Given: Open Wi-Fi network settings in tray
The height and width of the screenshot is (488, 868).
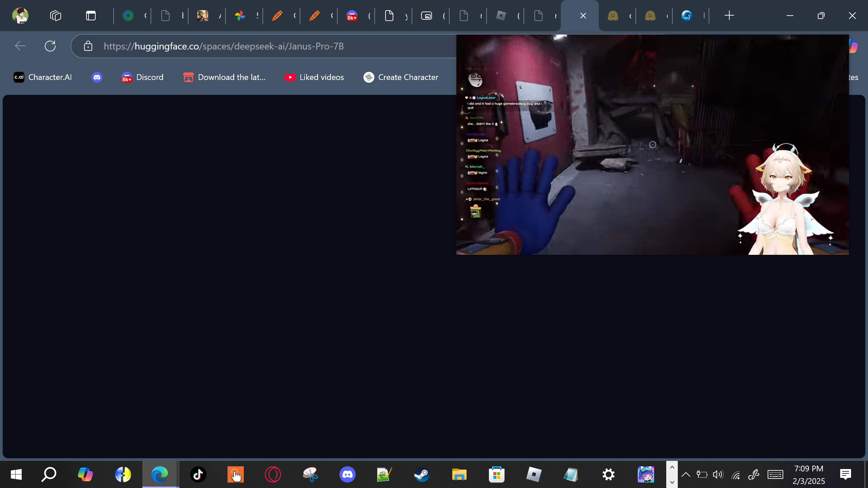Looking at the screenshot, I should tap(736, 475).
